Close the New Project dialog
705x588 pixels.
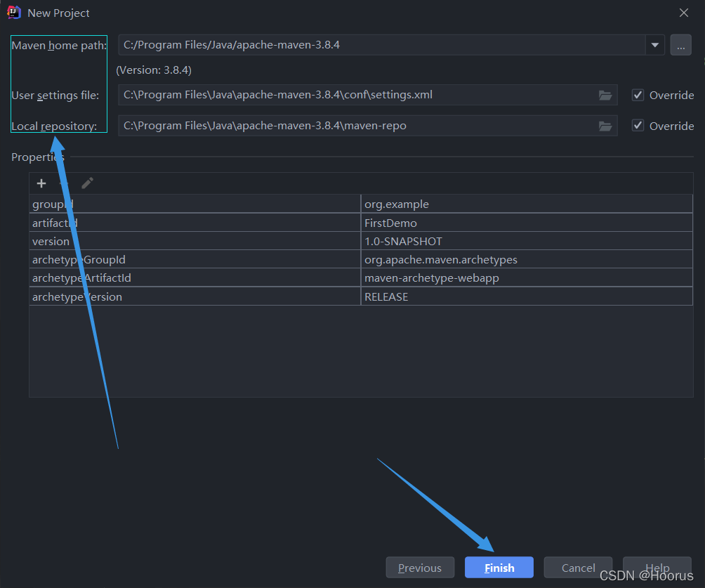[x=684, y=13]
